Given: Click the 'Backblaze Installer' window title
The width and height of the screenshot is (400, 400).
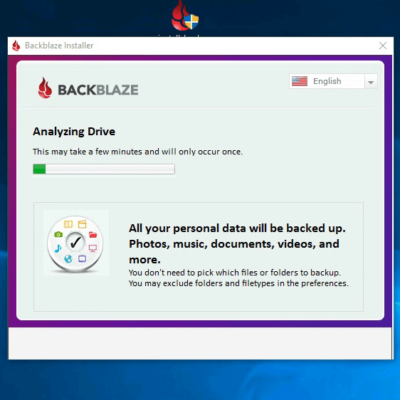Looking at the screenshot, I should 59,46.
